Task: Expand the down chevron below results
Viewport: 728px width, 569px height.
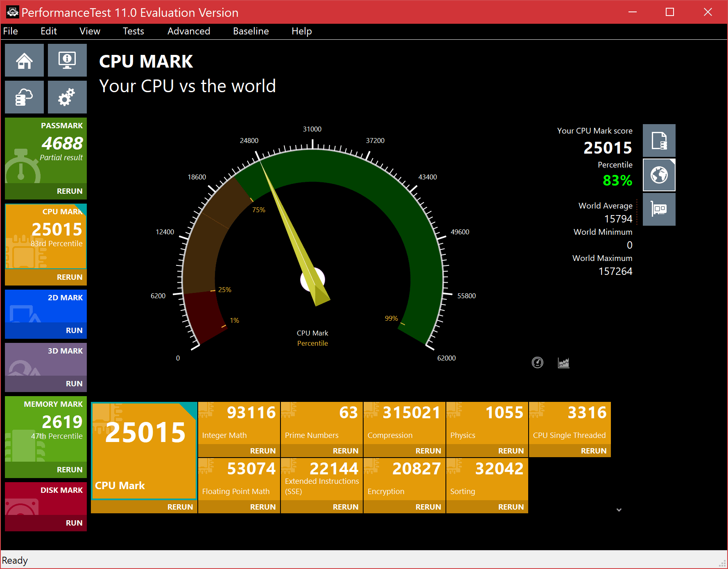Action: coord(619,510)
